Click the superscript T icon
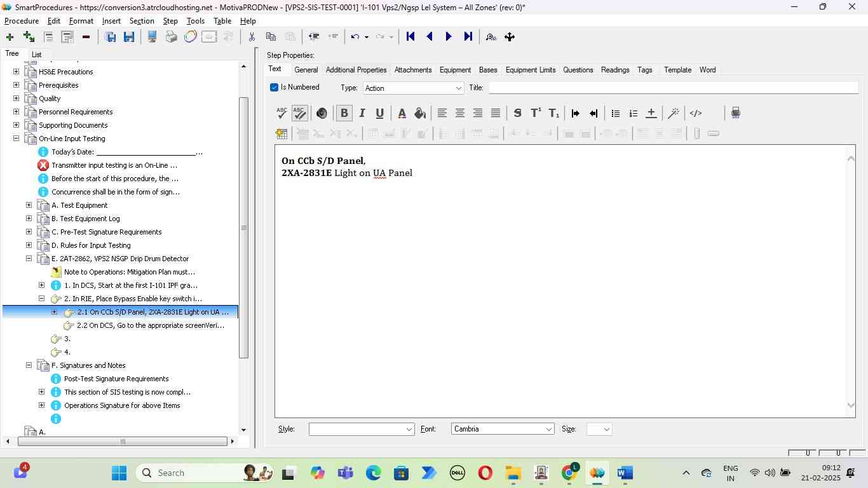The image size is (868, 488). click(536, 113)
